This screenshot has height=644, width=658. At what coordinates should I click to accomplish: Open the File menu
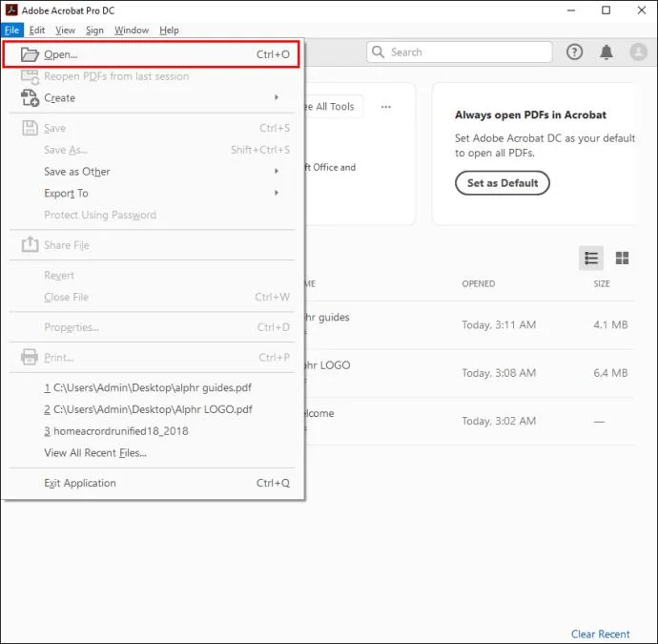point(11,31)
